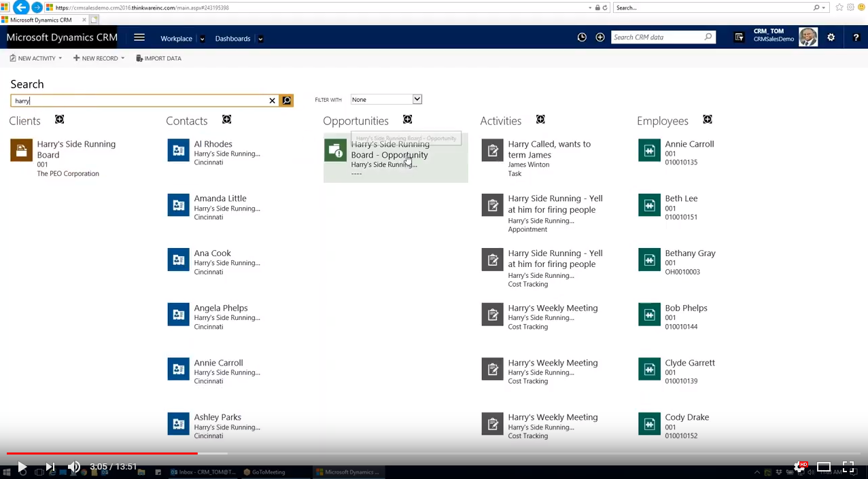Expand the Dashboards dropdown arrow
This screenshot has height=479, width=868.
point(260,39)
